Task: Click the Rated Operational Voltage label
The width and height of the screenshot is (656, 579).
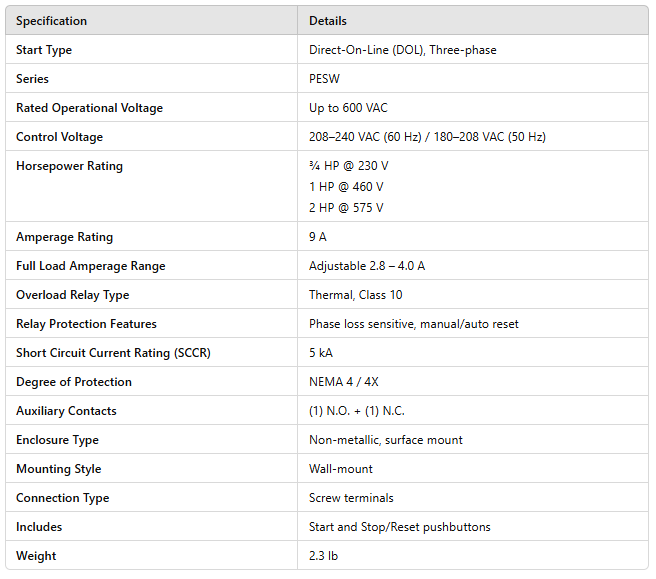Action: [x=89, y=108]
